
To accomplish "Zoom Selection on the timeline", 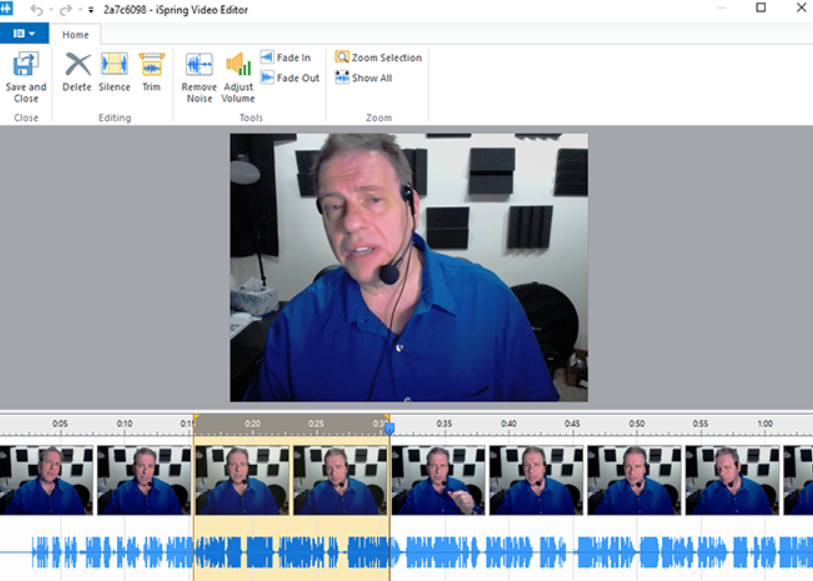I will click(378, 57).
